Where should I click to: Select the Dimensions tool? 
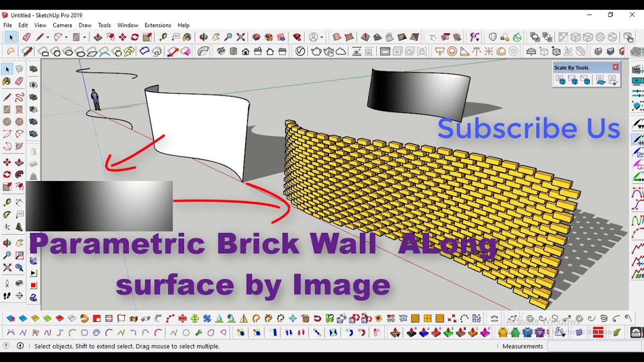pos(19,202)
